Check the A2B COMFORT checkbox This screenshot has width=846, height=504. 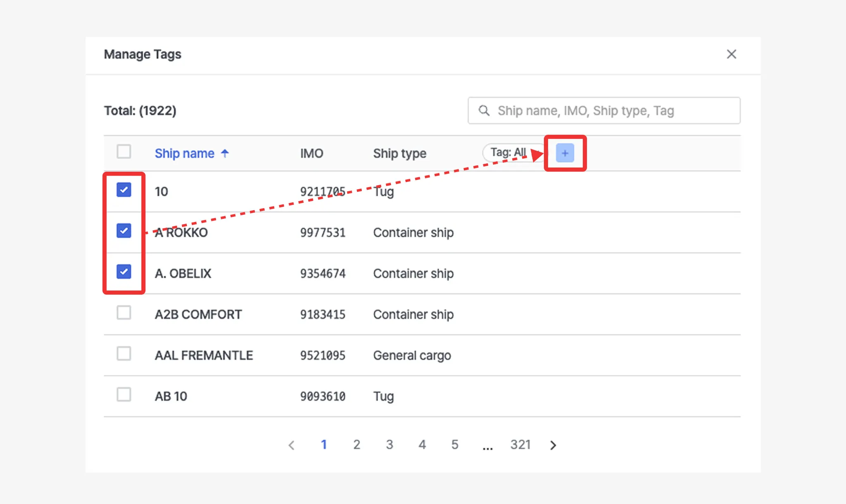(x=124, y=313)
